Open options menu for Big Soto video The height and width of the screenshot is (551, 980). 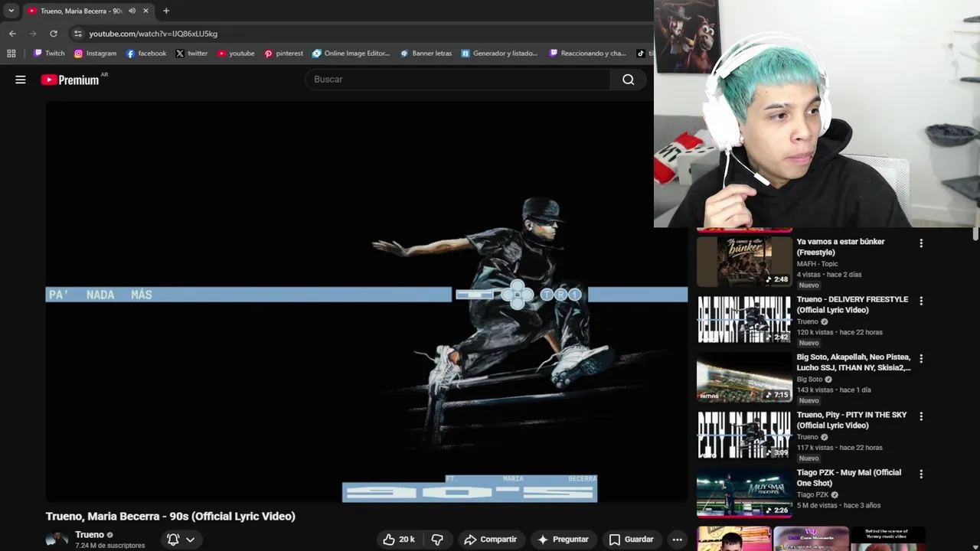pyautogui.click(x=921, y=358)
